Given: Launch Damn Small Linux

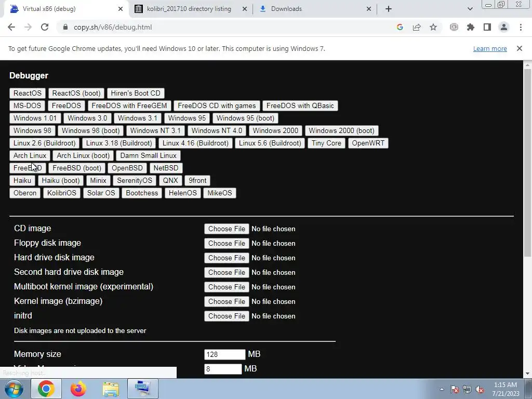Looking at the screenshot, I should [148, 155].
